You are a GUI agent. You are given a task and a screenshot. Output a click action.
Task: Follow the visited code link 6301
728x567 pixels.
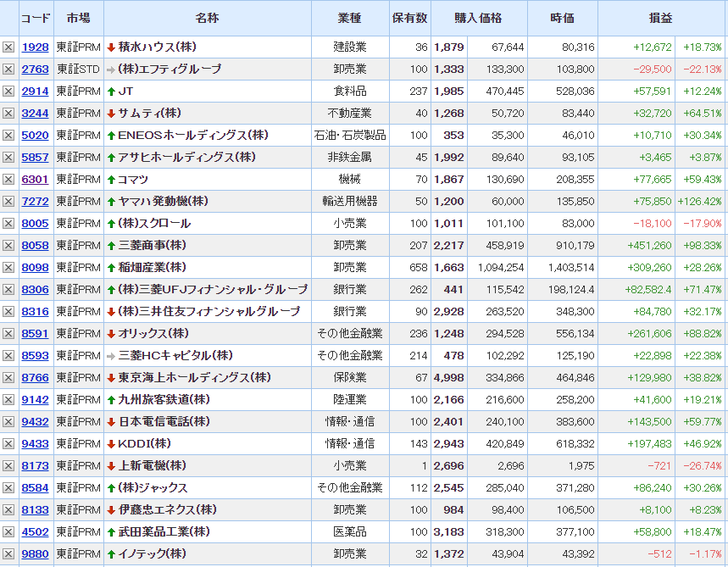[x=35, y=179]
